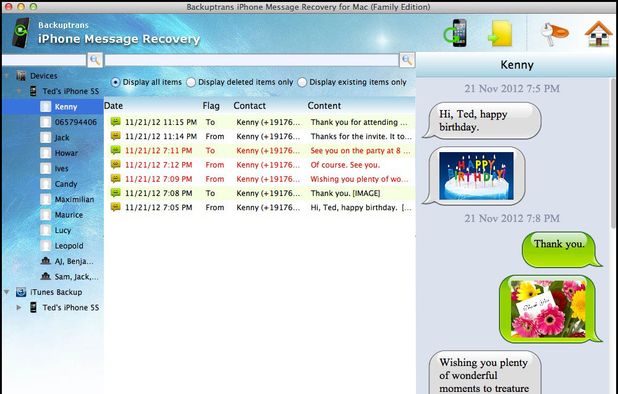Click the contact avatar icon beside Jack
The image size is (618, 394).
pyautogui.click(x=46, y=138)
